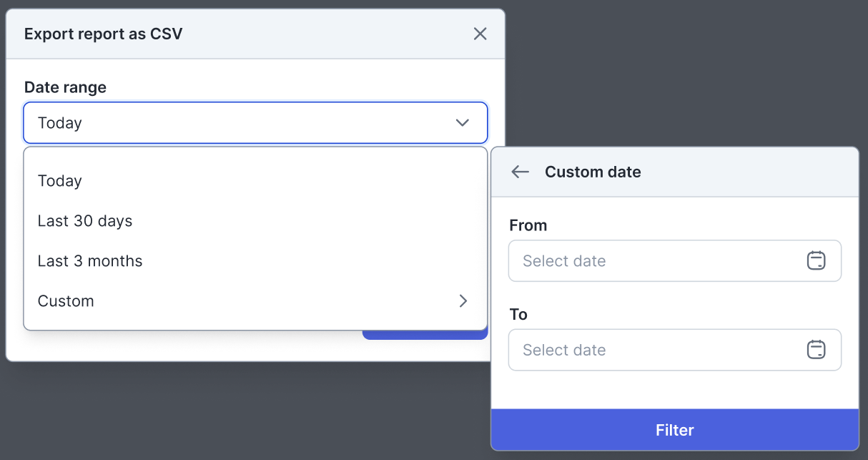
Task: Click the From label
Action: click(528, 225)
